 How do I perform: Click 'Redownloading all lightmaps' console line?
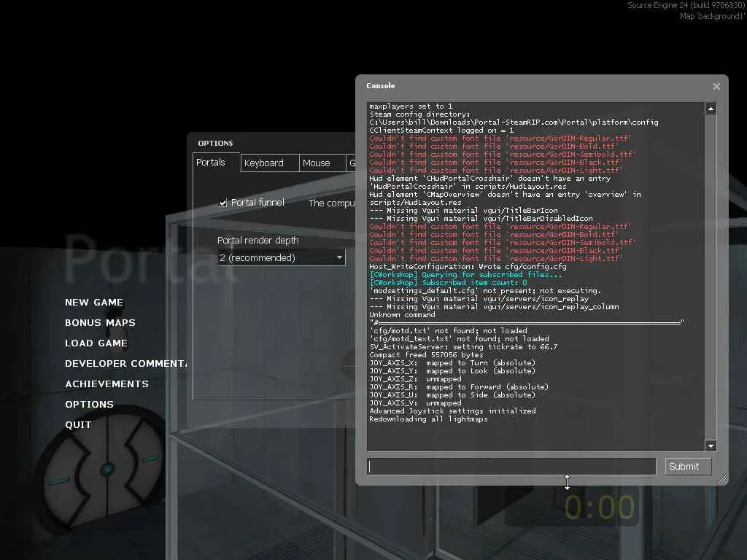coord(428,419)
